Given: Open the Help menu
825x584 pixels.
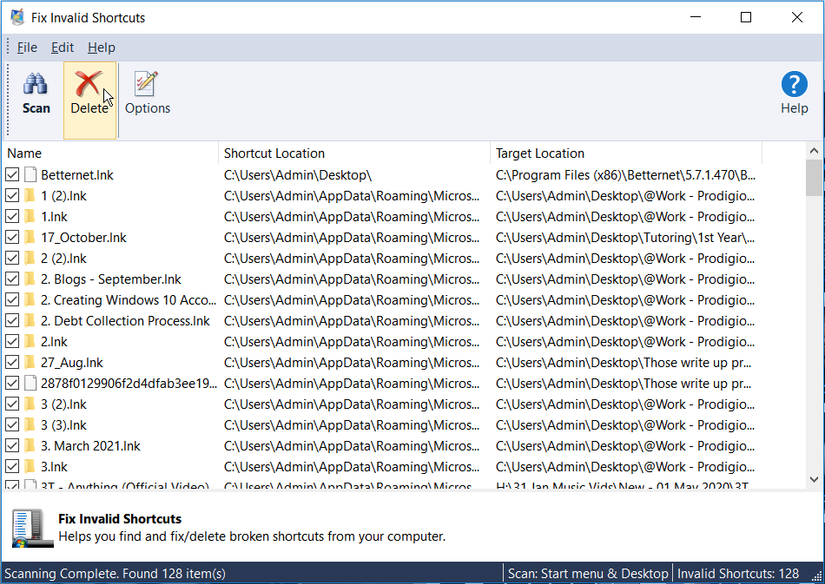Looking at the screenshot, I should 101,47.
